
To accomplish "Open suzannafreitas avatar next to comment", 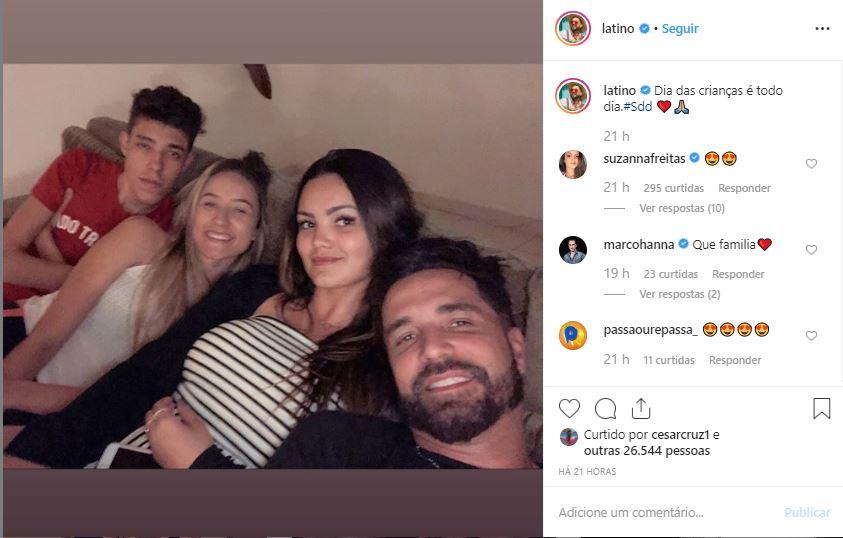I will [x=573, y=164].
